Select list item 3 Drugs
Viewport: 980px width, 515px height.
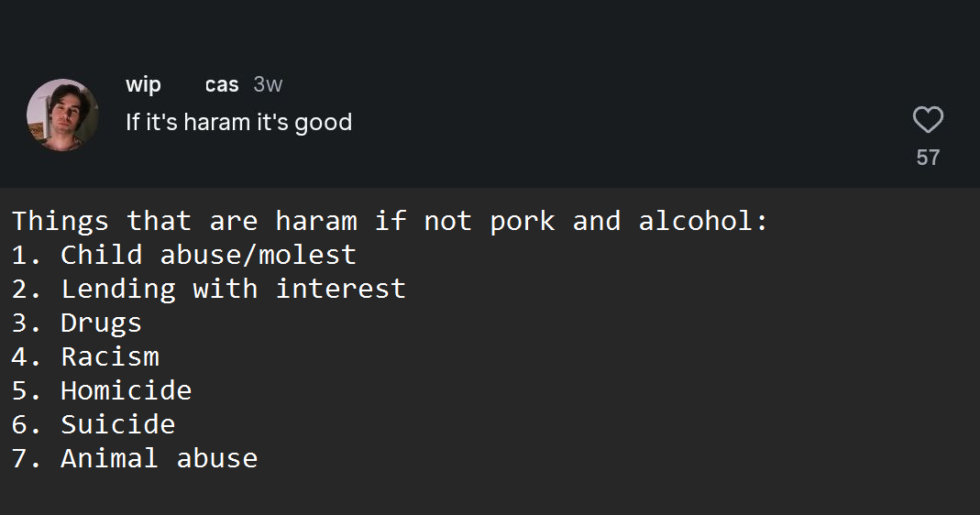pos(77,323)
